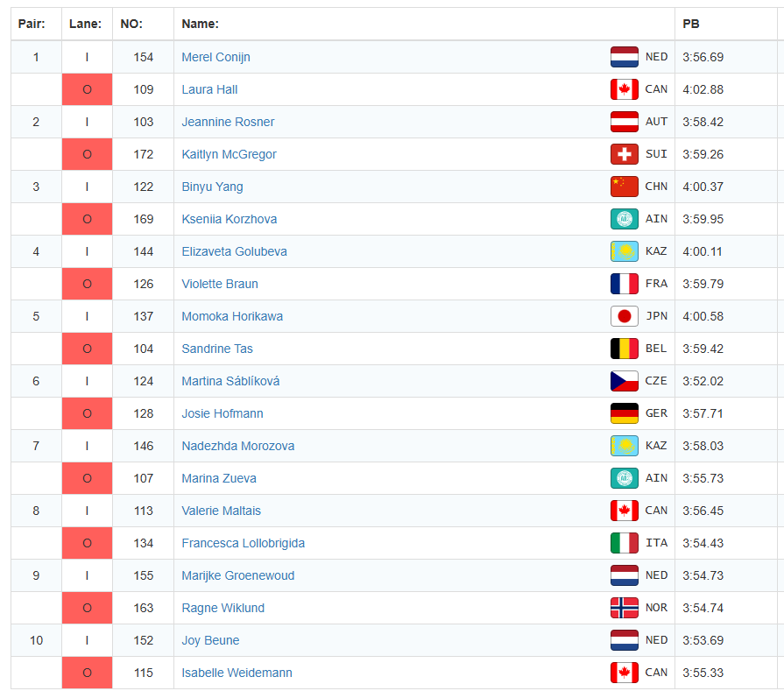Click the Swiss flag beside Kaitlyn McGregor
Viewport: 784px width, 698px height.
point(624,154)
